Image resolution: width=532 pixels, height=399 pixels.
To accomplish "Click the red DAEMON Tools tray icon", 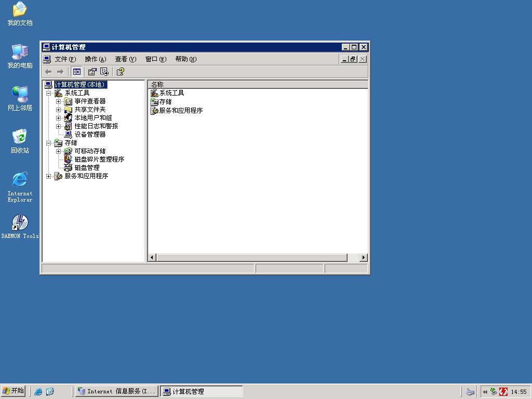I will point(503,392).
